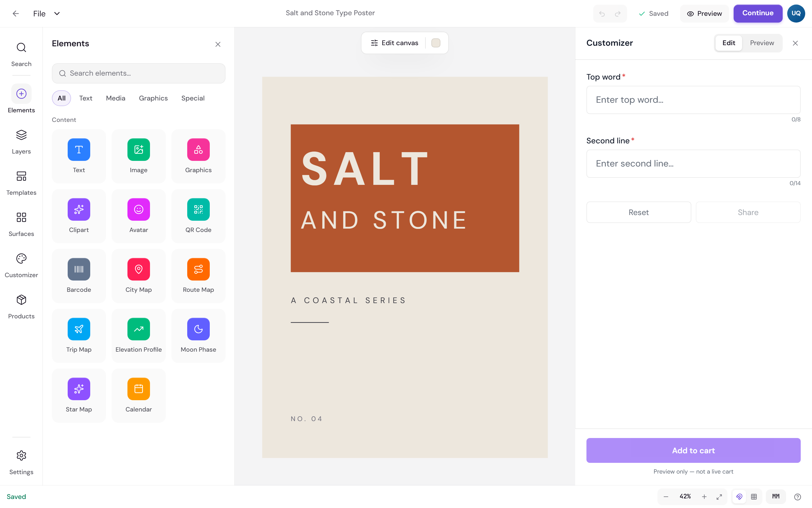Add a City Map element
This screenshot has width=812, height=508.
point(139,276)
